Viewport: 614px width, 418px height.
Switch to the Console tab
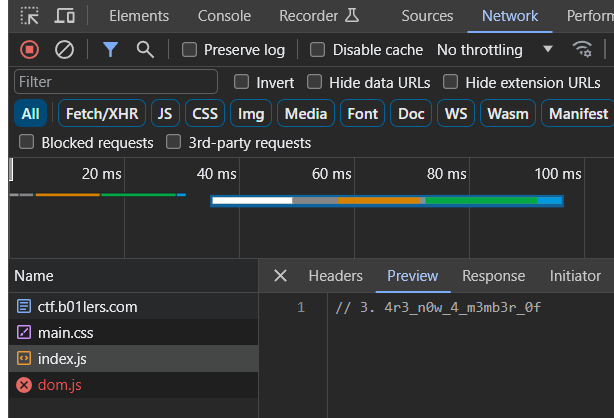pyautogui.click(x=224, y=16)
